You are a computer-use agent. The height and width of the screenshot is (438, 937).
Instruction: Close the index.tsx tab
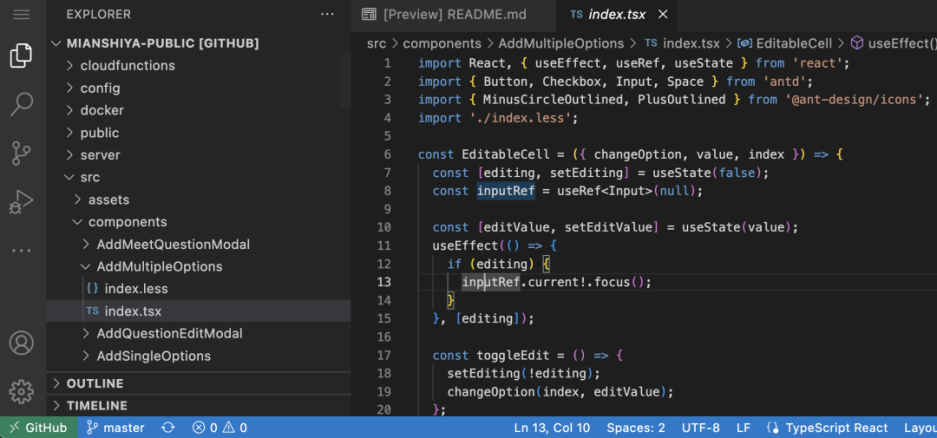[663, 14]
